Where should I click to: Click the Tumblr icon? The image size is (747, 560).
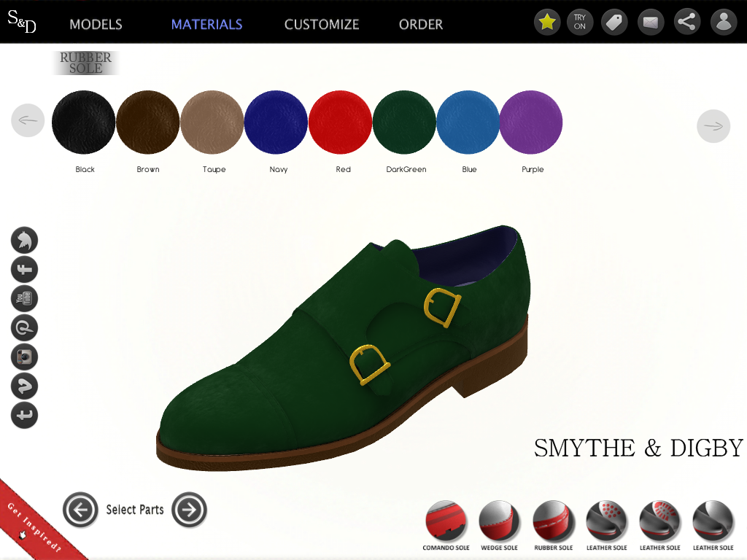tap(24, 415)
